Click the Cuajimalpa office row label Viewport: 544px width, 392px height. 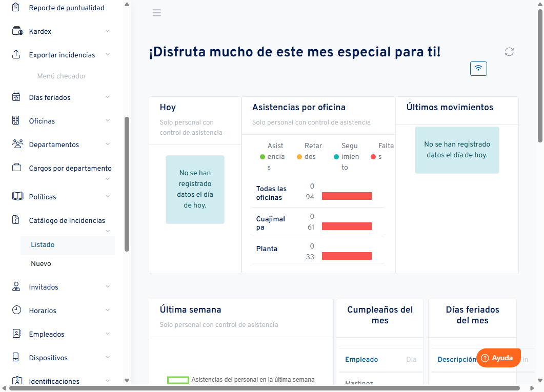click(271, 223)
